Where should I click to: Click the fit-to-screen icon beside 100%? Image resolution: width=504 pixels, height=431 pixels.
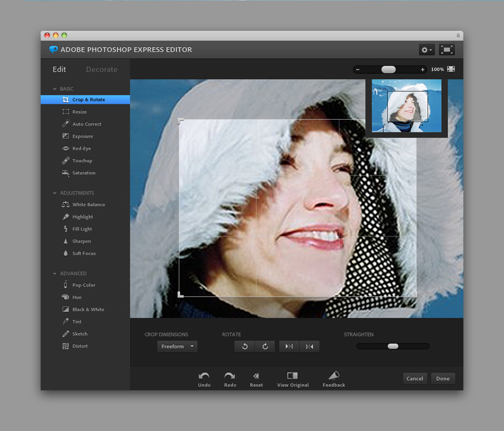(451, 69)
